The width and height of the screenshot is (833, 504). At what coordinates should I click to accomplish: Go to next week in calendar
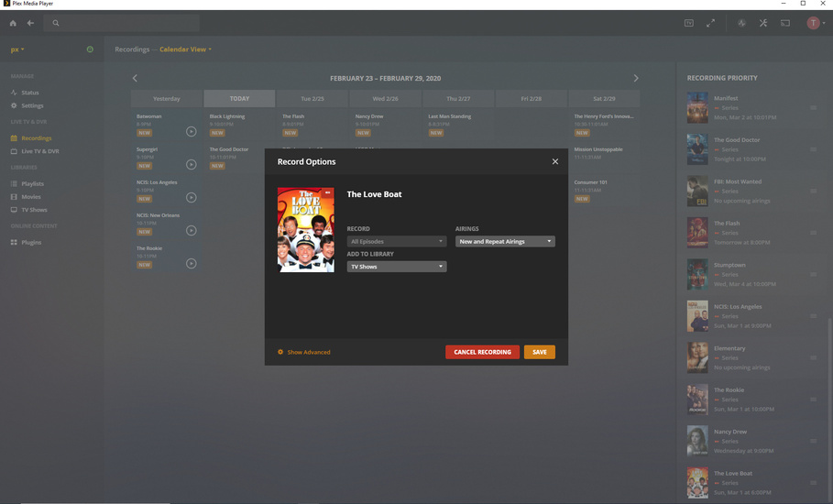[636, 78]
